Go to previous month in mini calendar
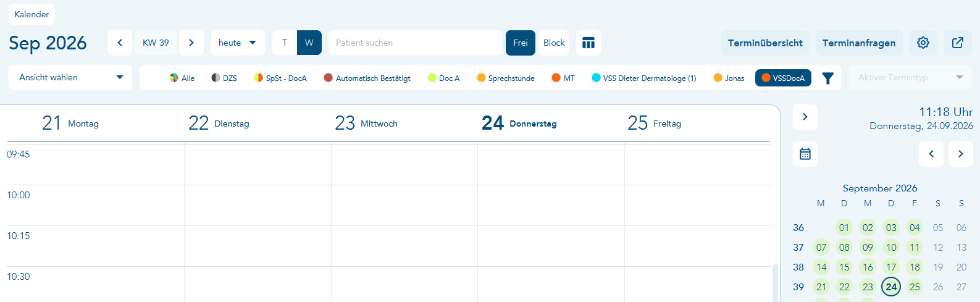 pos(931,154)
